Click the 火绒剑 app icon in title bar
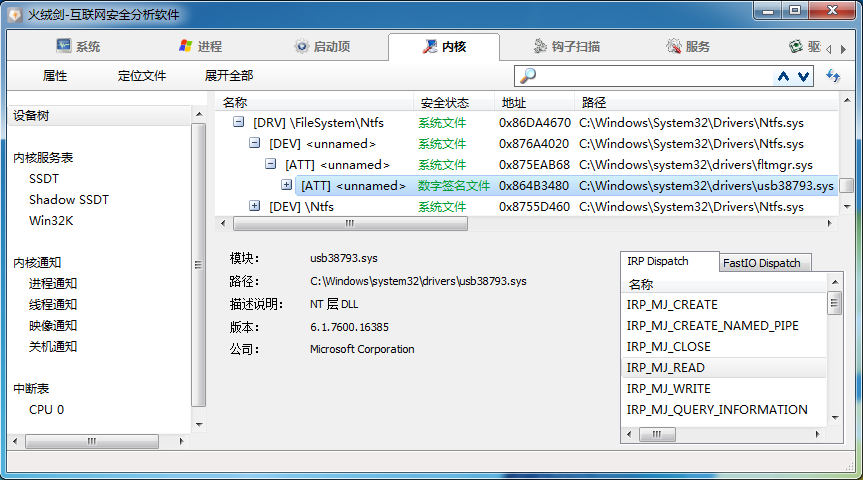 (15, 14)
